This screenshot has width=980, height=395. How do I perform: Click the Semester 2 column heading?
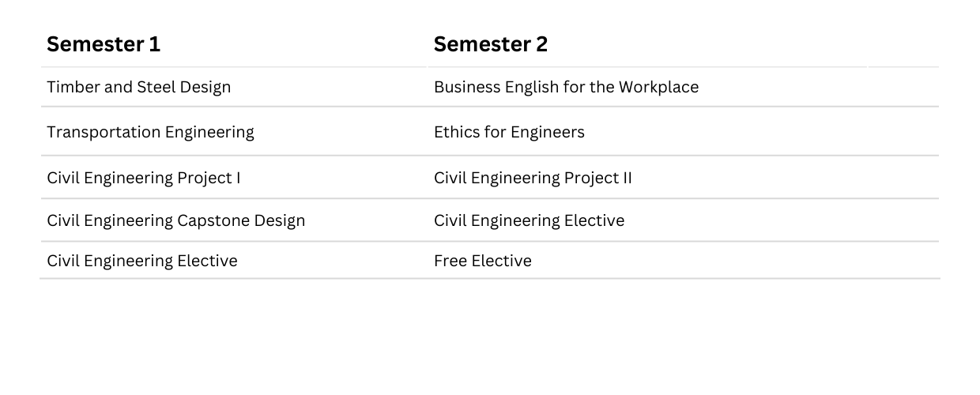(491, 44)
